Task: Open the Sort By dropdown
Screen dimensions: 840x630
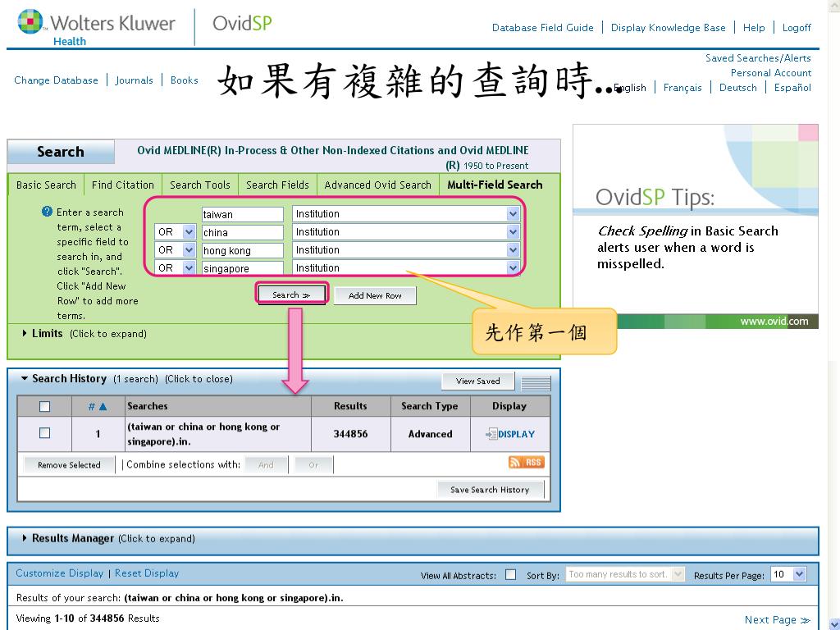Action: 624,574
